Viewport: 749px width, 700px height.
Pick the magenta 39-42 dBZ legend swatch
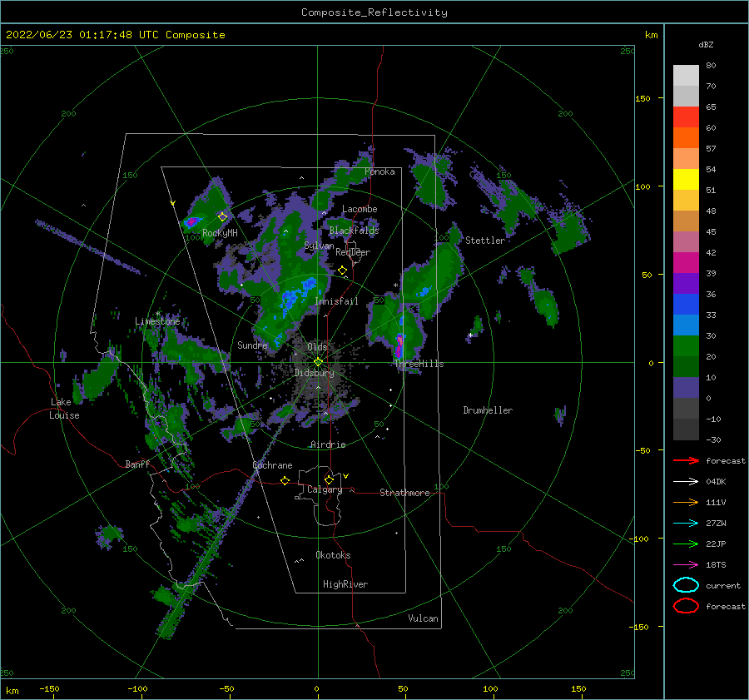pyautogui.click(x=686, y=262)
